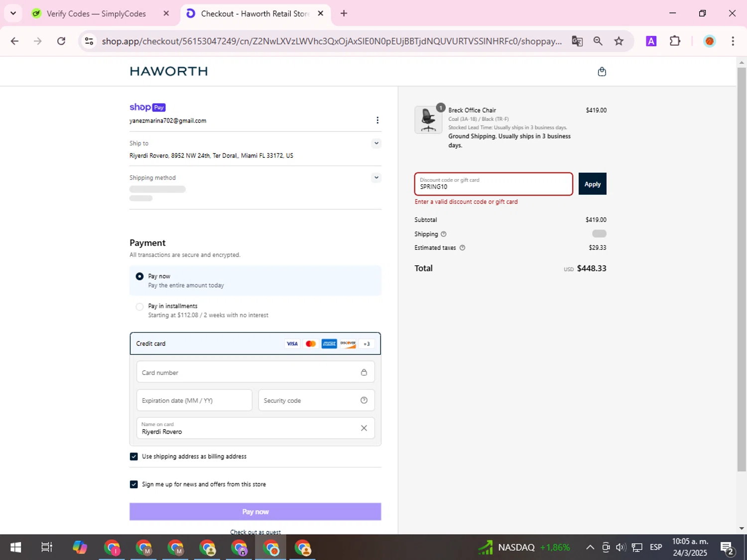Show Estimated taxes info tooltip
747x560 pixels.
coord(462,247)
